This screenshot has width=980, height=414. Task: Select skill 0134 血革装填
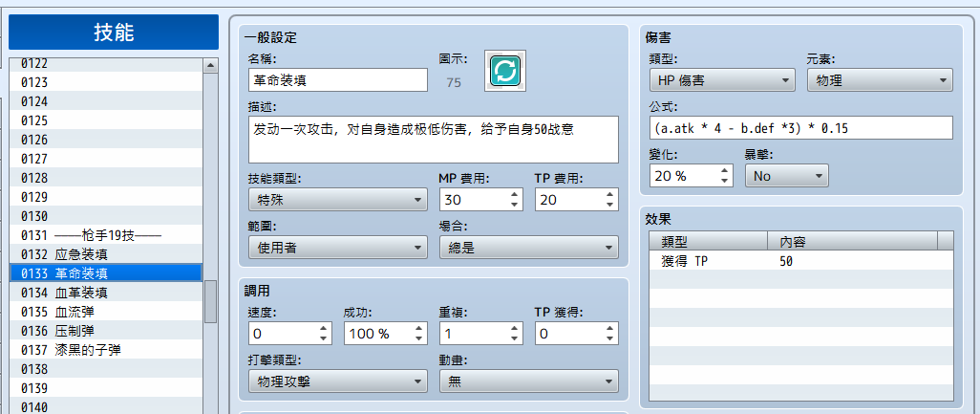[106, 292]
